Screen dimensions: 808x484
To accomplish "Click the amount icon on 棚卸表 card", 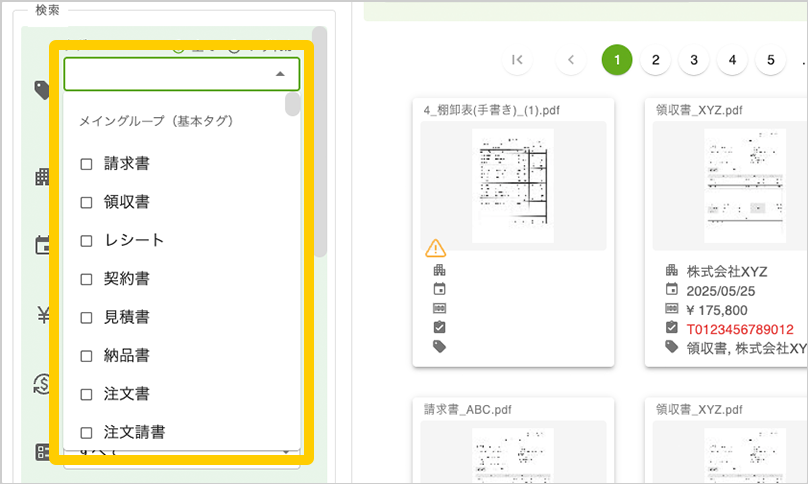I will click(x=440, y=308).
